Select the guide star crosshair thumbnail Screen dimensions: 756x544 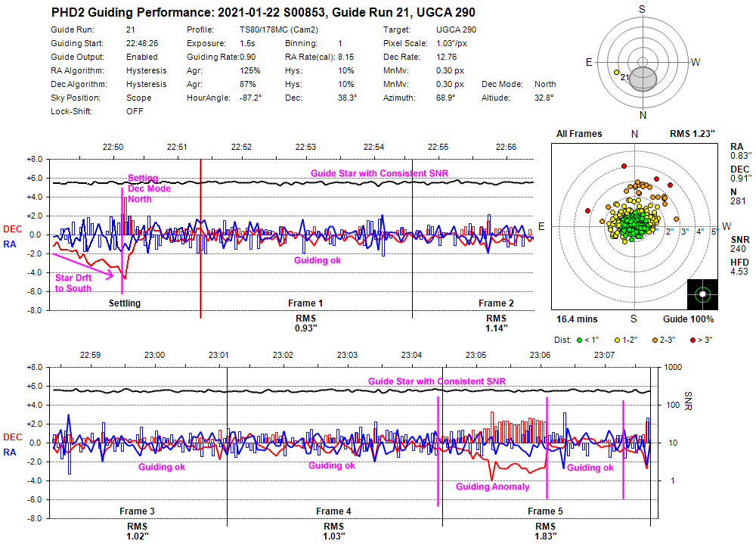click(702, 294)
